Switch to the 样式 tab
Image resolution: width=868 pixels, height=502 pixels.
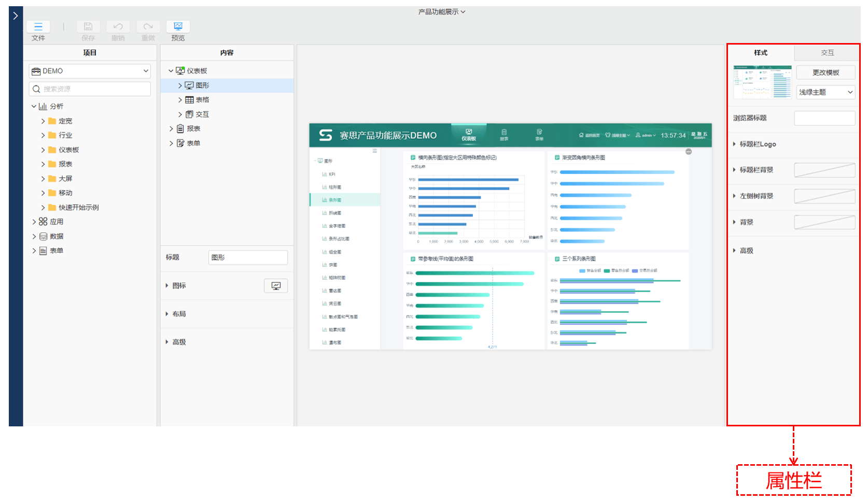click(760, 53)
